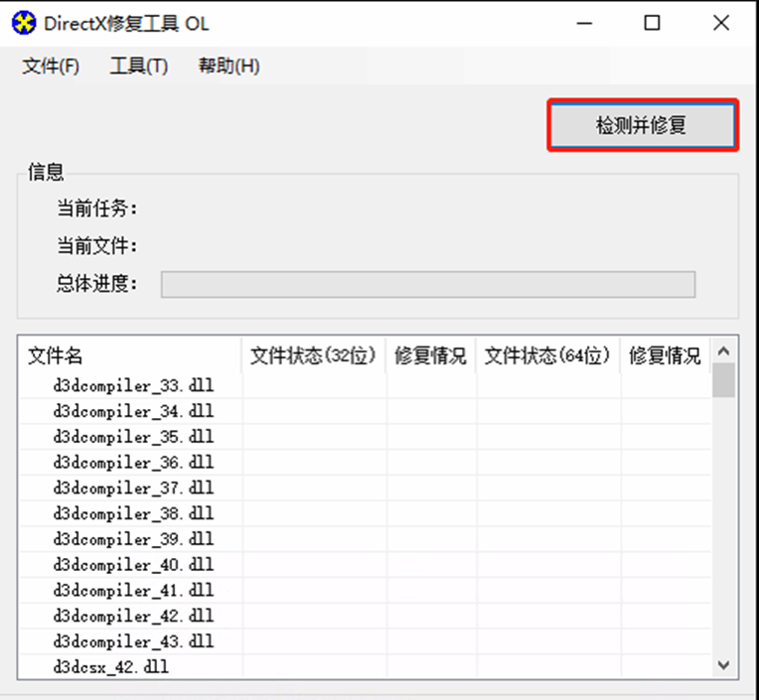
Task: Minimize the DirectX修复工具 window
Action: pyautogui.click(x=585, y=23)
